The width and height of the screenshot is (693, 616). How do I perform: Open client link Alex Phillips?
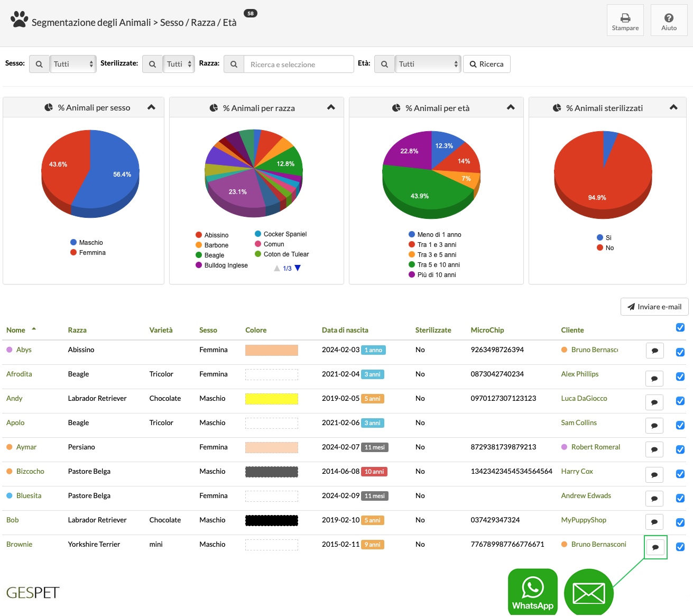click(x=580, y=374)
